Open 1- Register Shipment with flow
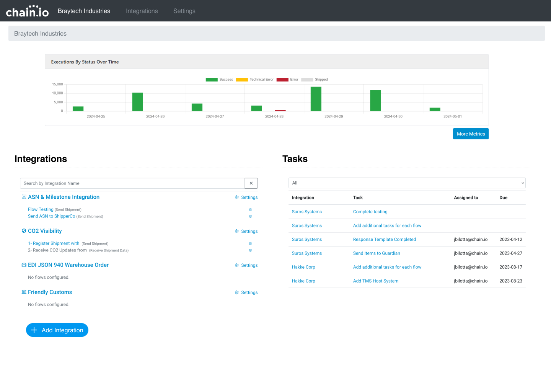Screen dimensions: 551x392 click(x=54, y=243)
